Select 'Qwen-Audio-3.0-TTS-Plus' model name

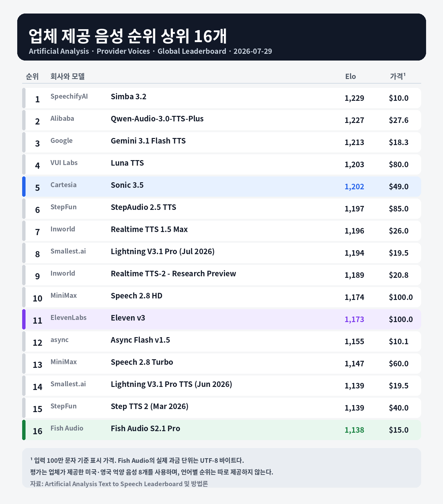point(157,119)
